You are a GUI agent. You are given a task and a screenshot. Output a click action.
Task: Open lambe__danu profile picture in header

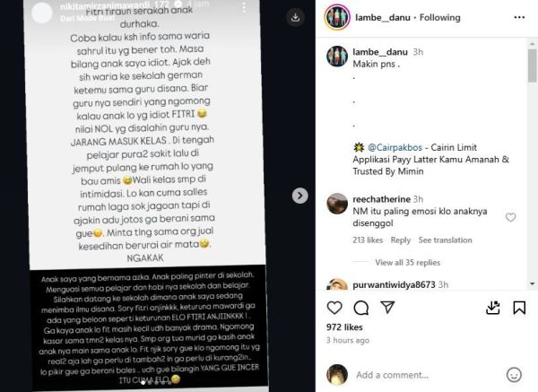point(337,17)
